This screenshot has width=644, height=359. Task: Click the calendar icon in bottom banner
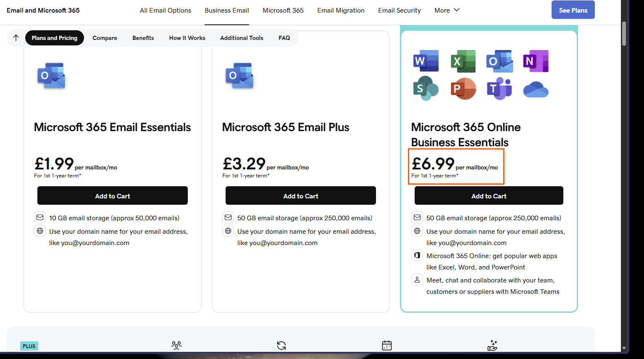click(387, 346)
